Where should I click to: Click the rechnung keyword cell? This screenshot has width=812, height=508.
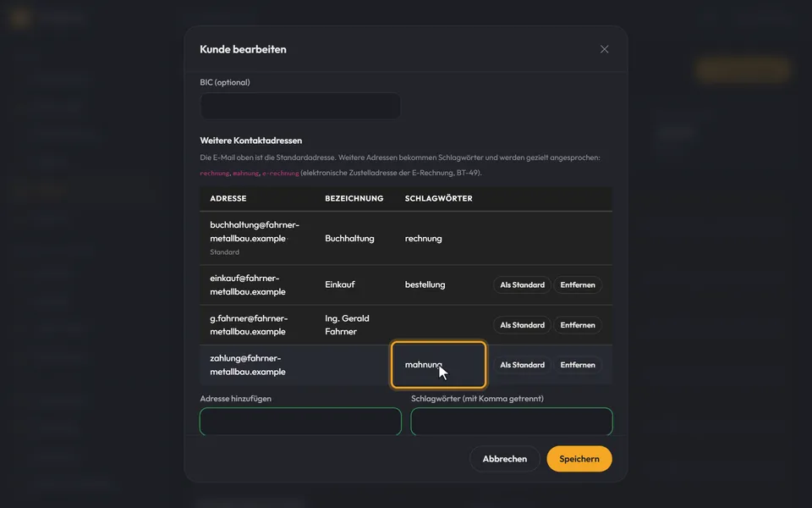[423, 239]
